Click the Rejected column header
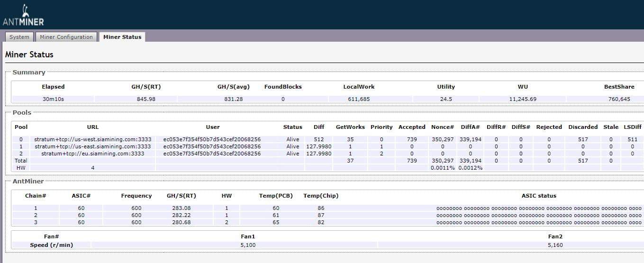 pyautogui.click(x=549, y=127)
